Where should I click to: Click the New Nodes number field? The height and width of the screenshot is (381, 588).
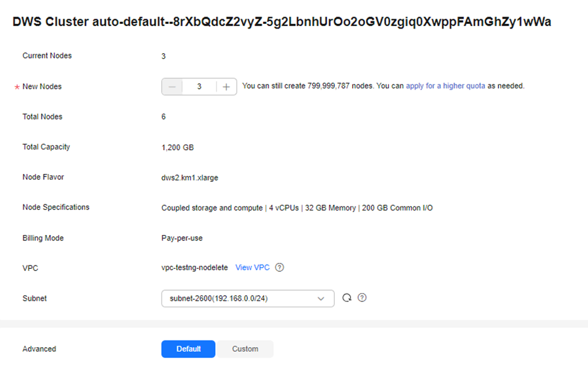(x=199, y=86)
